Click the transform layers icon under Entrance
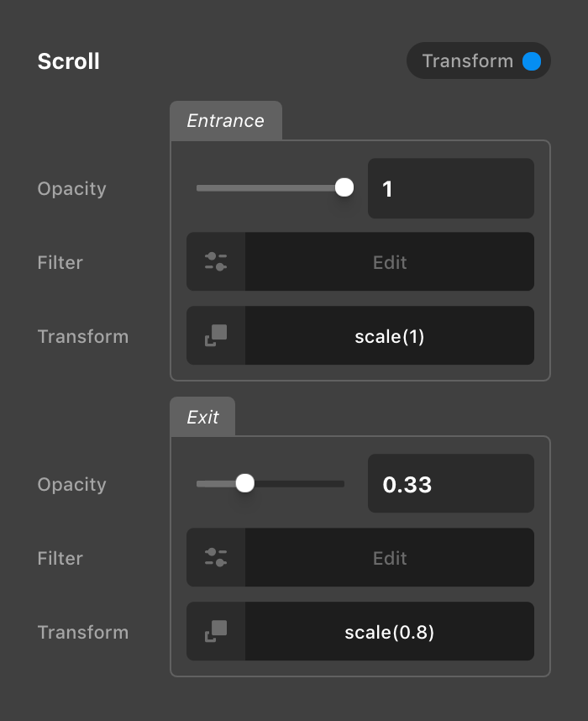This screenshot has height=721, width=588. coord(216,335)
